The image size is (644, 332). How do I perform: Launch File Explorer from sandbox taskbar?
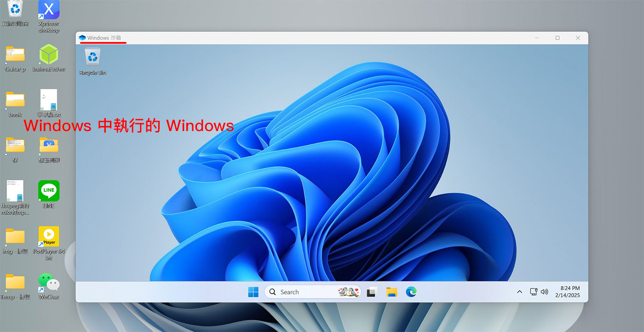[391, 292]
